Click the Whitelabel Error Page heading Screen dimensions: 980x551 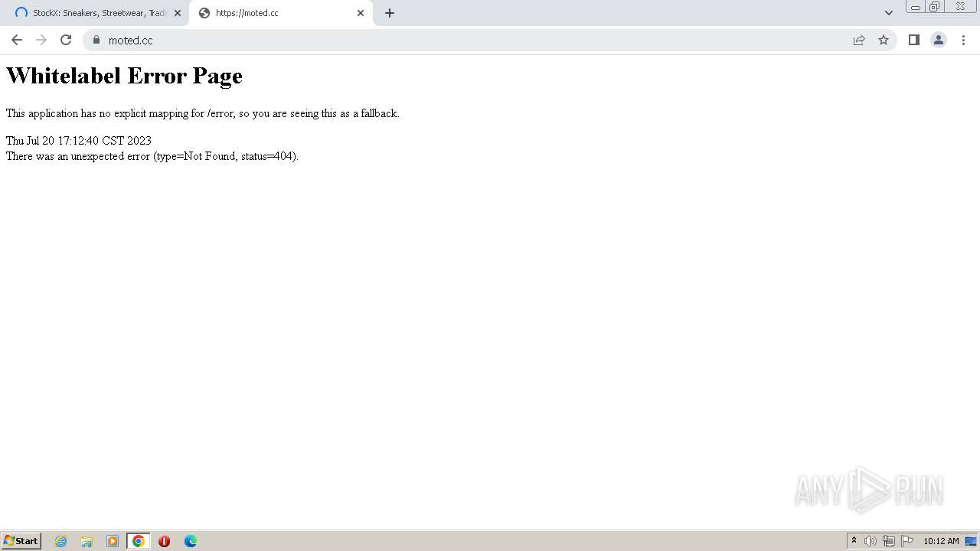coord(124,76)
